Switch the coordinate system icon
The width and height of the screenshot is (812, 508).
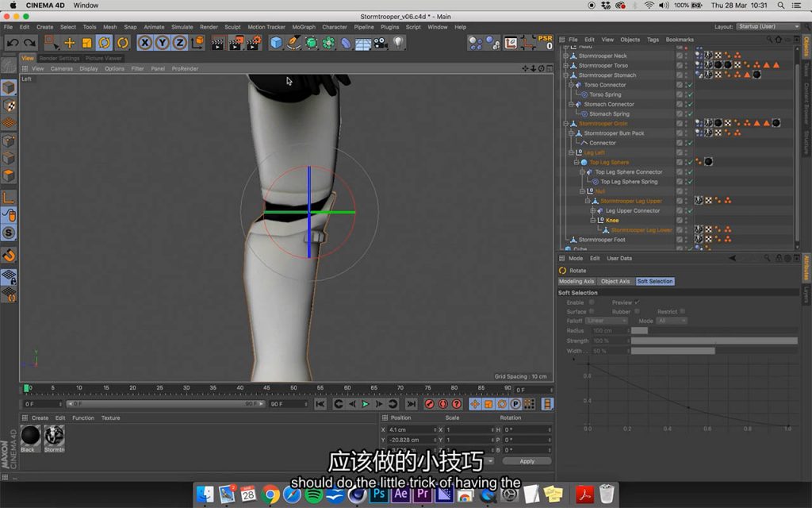(197, 43)
